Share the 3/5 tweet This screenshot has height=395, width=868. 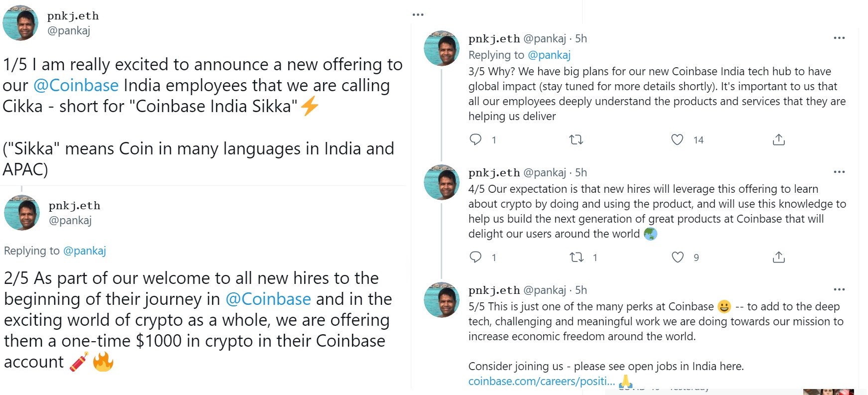pyautogui.click(x=779, y=139)
